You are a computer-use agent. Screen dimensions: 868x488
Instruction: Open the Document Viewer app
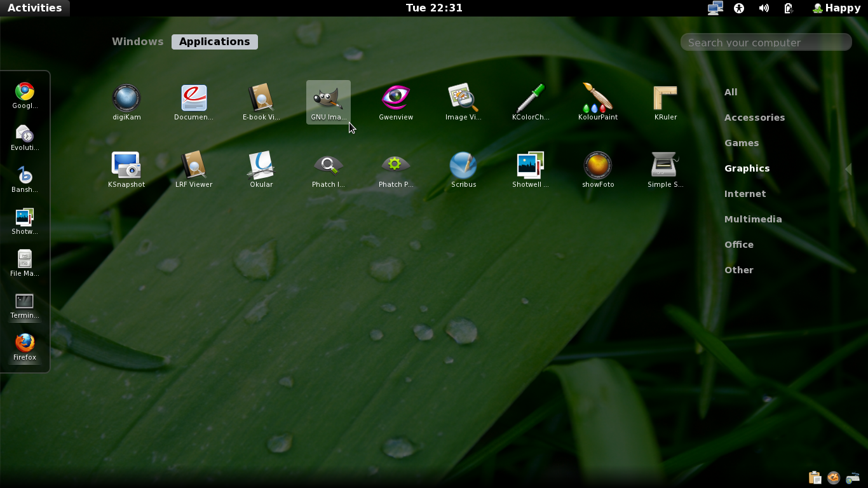click(194, 102)
